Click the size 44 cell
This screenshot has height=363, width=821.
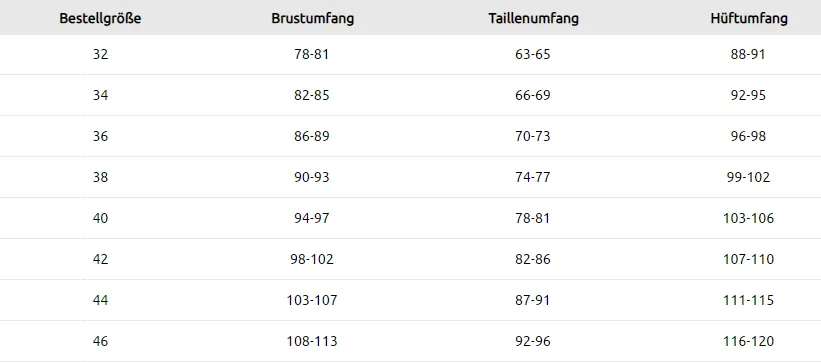[100, 300]
